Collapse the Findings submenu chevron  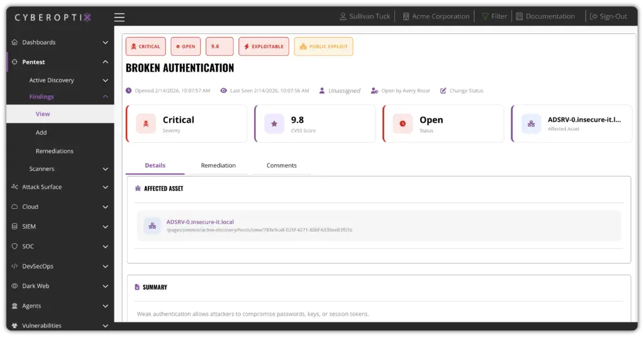105,97
